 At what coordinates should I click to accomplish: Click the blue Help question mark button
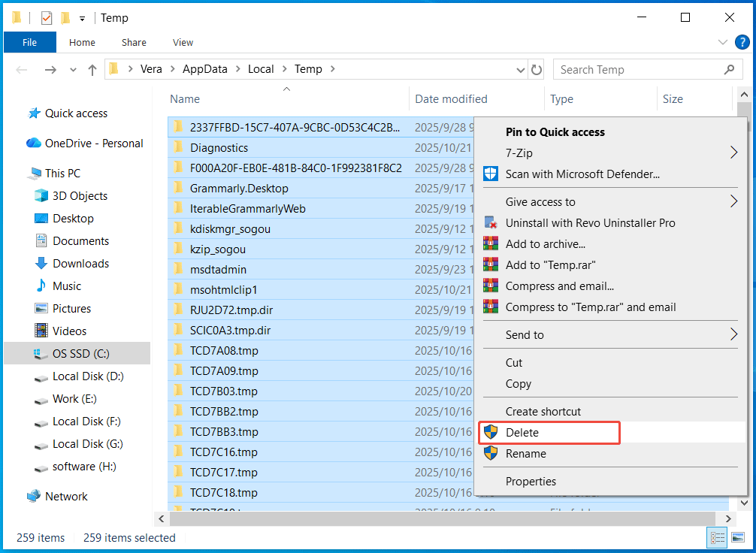point(743,42)
